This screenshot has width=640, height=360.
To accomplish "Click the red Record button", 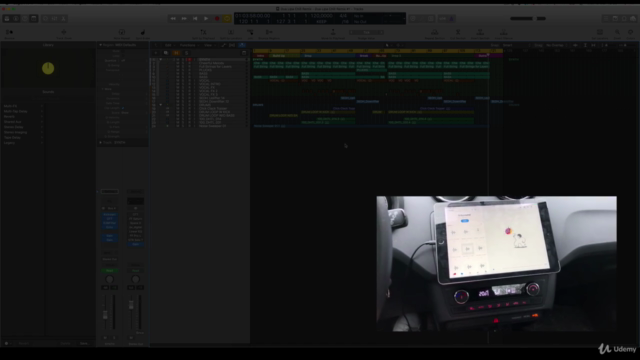I will click(217, 18).
